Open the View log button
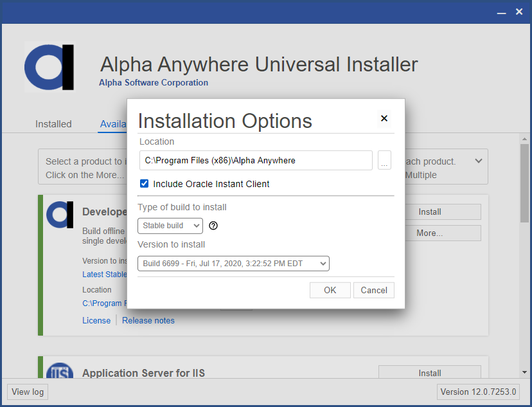The width and height of the screenshot is (532, 407). tap(28, 392)
